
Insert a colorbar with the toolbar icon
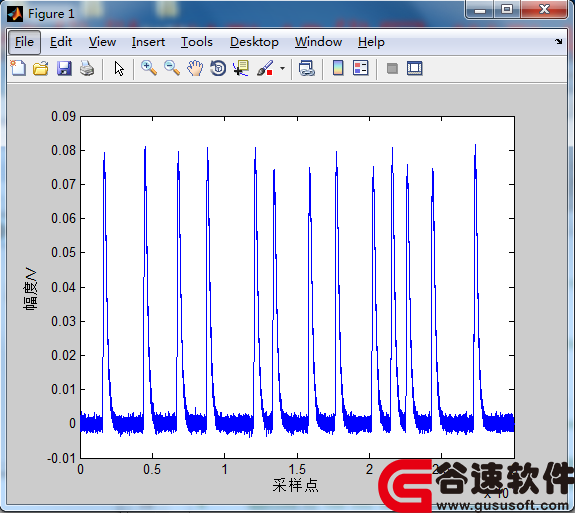click(x=338, y=68)
